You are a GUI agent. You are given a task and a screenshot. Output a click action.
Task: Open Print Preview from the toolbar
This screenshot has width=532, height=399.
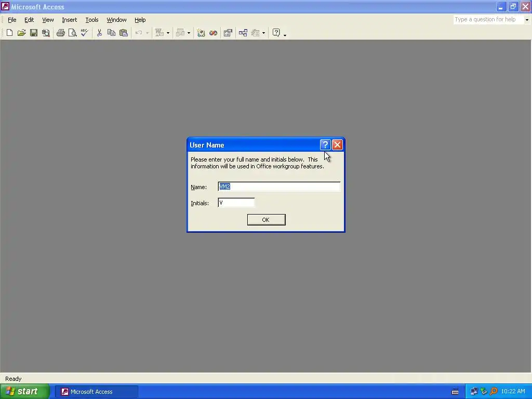click(73, 33)
